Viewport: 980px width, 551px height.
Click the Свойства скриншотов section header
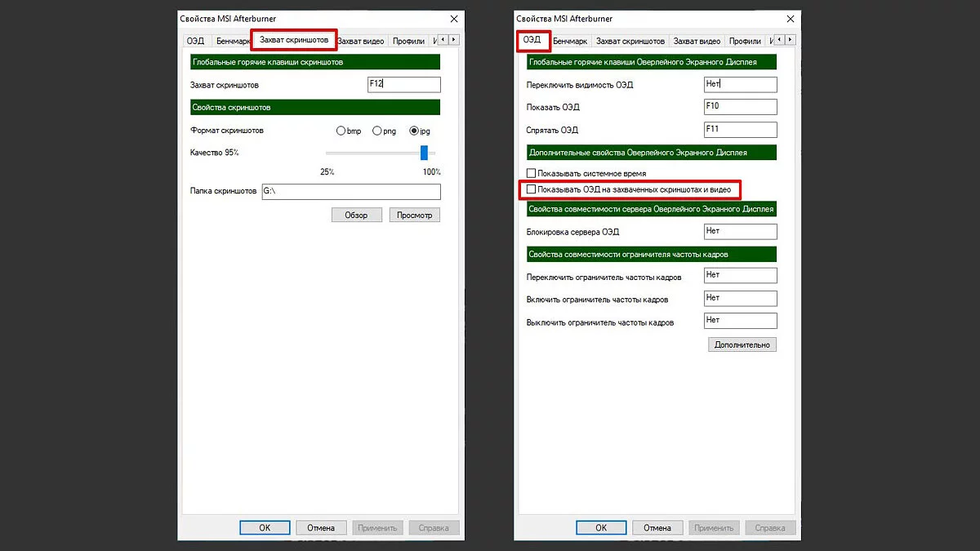click(x=314, y=107)
